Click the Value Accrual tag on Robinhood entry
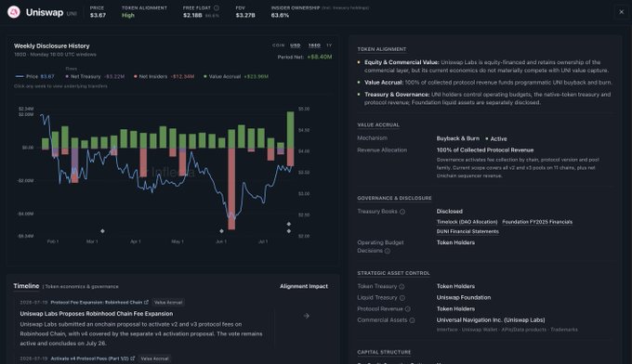The width and height of the screenshot is (632, 364). 168,303
